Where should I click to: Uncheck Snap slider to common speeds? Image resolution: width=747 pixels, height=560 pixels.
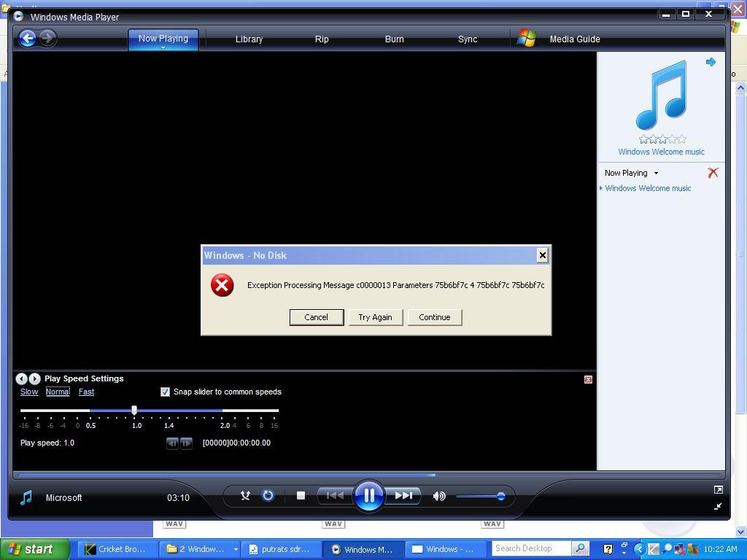pos(165,392)
